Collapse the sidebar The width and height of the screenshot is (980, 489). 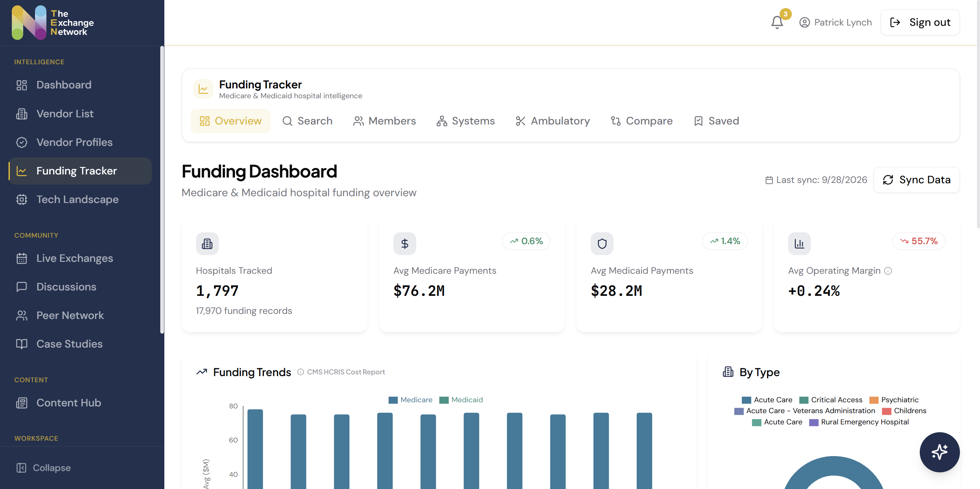(x=44, y=468)
